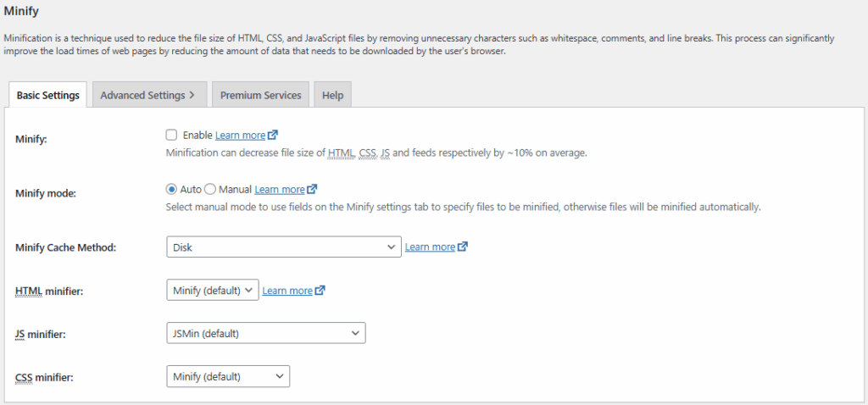Screen dimensions: 868x405
Task: Open the Advanced Settings tab
Action: (x=147, y=95)
